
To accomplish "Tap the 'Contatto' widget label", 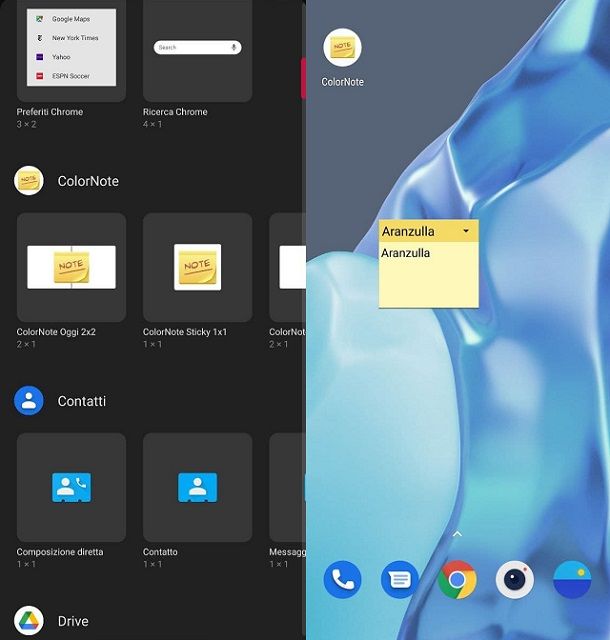I will point(160,552).
